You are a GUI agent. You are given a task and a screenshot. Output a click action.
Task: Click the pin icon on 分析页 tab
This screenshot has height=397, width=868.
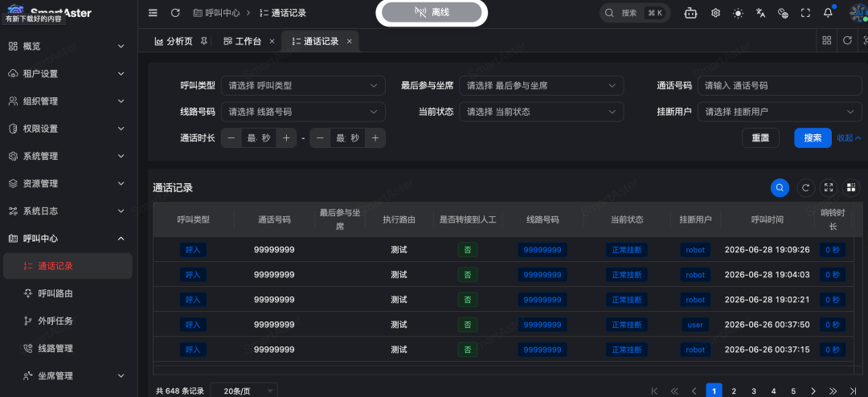(204, 41)
